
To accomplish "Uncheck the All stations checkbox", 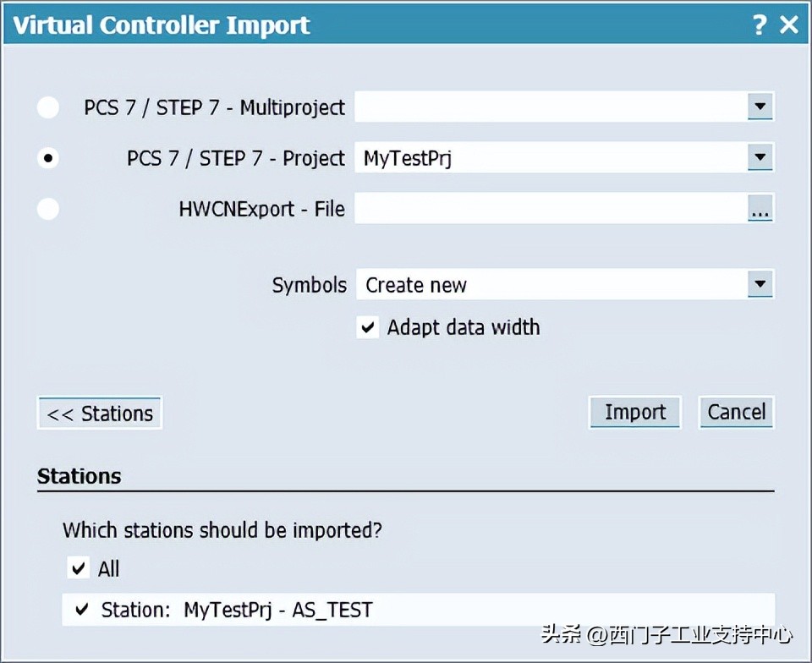I will point(79,568).
